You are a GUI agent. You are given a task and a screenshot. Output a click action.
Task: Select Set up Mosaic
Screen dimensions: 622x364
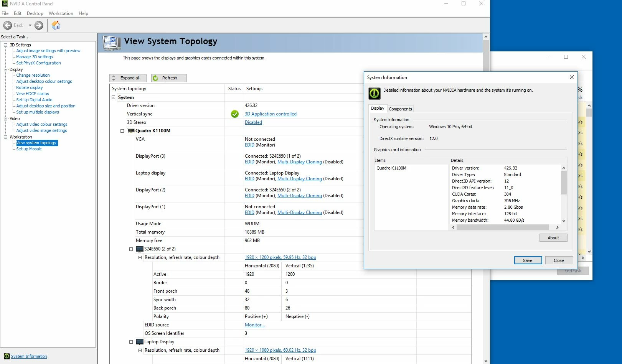click(29, 149)
